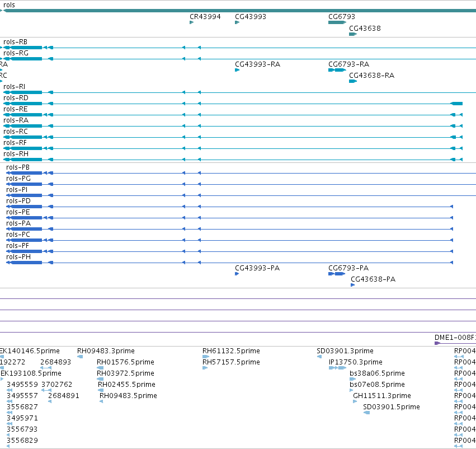Image resolution: width=476 pixels, height=449 pixels.
Task: Click the CG6793-RA transcript label
Action: click(x=349, y=64)
